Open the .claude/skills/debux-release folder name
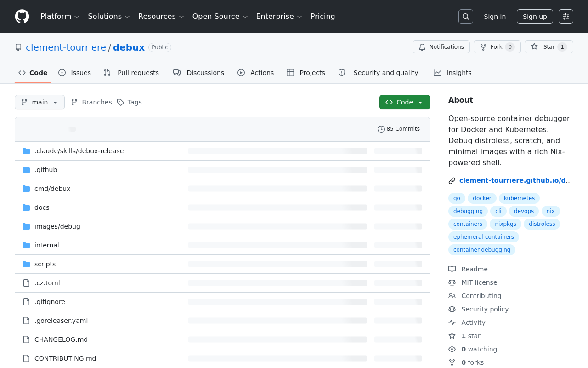Image resolution: width=588 pixels, height=368 pixels. [79, 151]
